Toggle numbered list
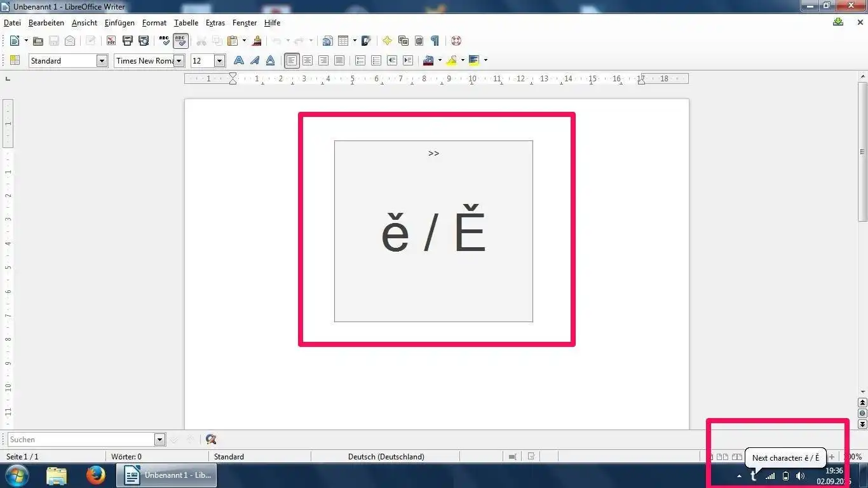 point(360,60)
